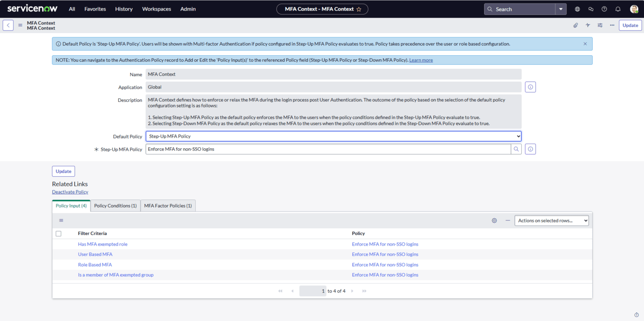Click the Deactivate Policy link

[70, 192]
